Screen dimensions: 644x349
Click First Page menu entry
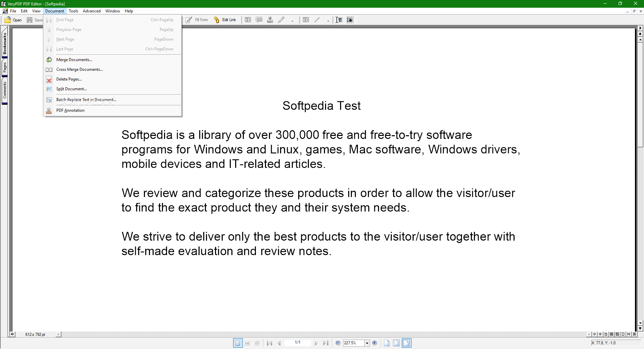coord(112,20)
